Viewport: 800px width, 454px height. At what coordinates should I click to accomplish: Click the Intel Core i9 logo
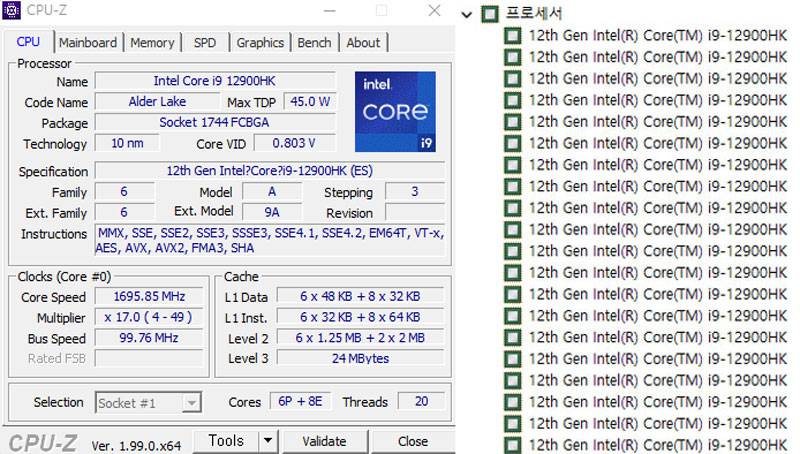[x=395, y=111]
